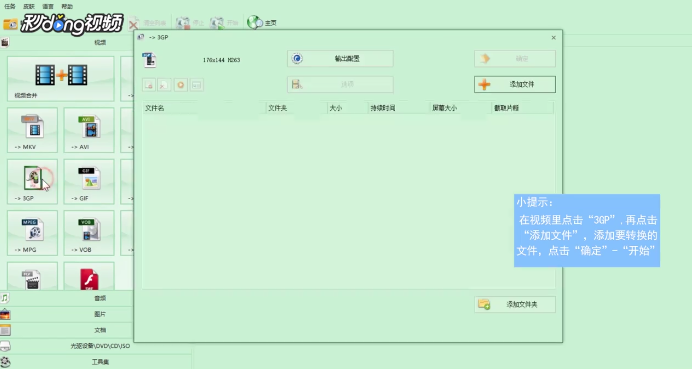Image resolution: width=692 pixels, height=369 pixels.
Task: Click the document icon beside 文档
Action: click(x=5, y=330)
